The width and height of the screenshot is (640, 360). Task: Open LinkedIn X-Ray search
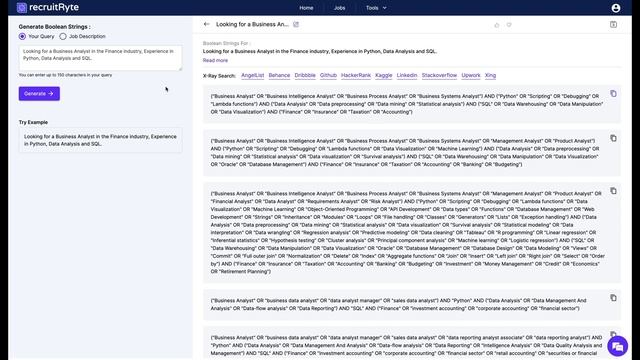tap(407, 76)
